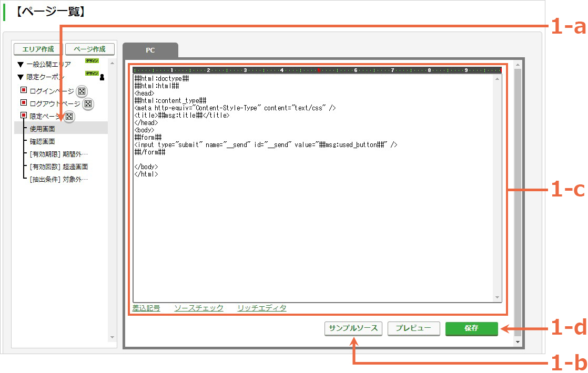This screenshot has height=373, width=588.
Task: Click the column ruler above source editor
Action: (x=317, y=70)
